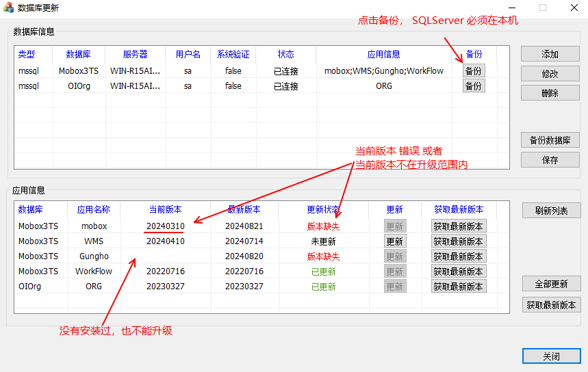Click the 添加 button
This screenshot has width=588, height=372.
pyautogui.click(x=550, y=54)
